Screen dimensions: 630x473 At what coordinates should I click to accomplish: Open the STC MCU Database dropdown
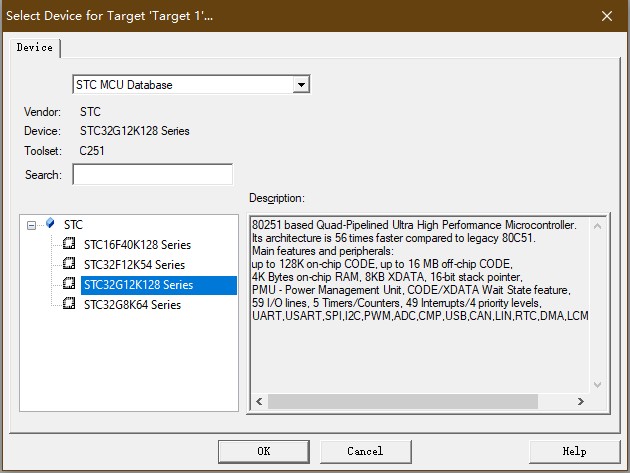[301, 85]
